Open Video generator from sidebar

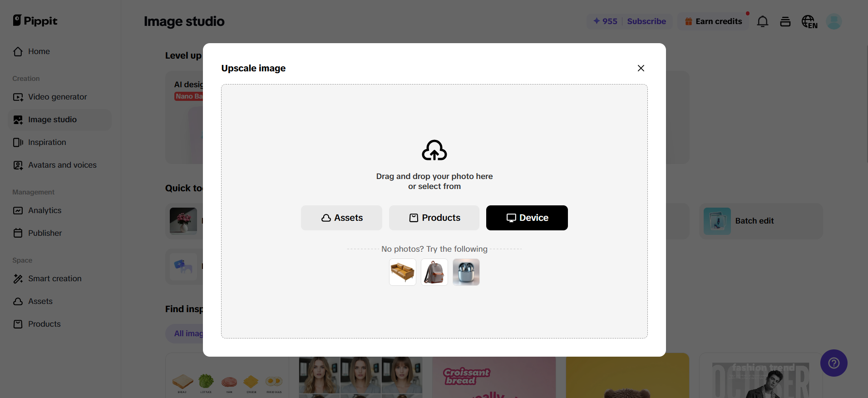(x=57, y=97)
